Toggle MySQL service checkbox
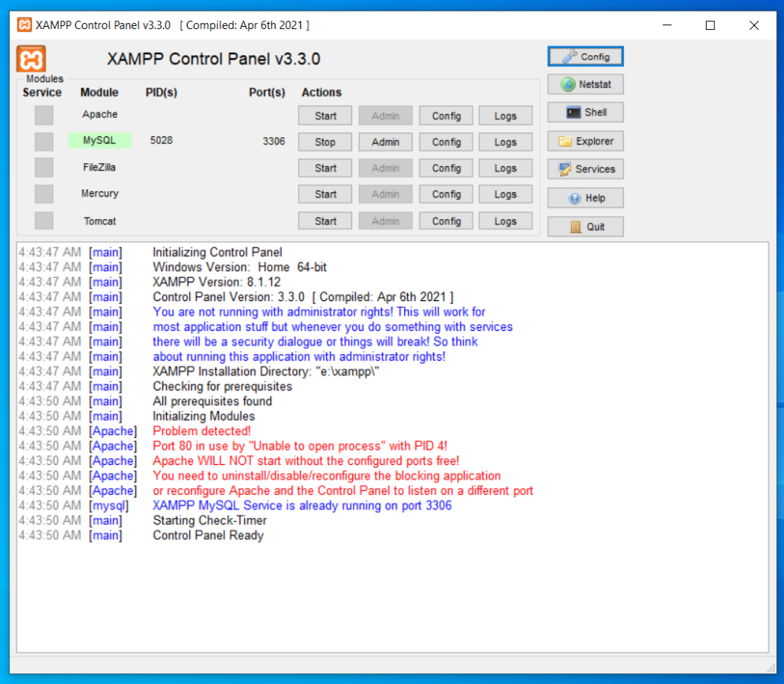This screenshot has width=784, height=684. coord(44,141)
